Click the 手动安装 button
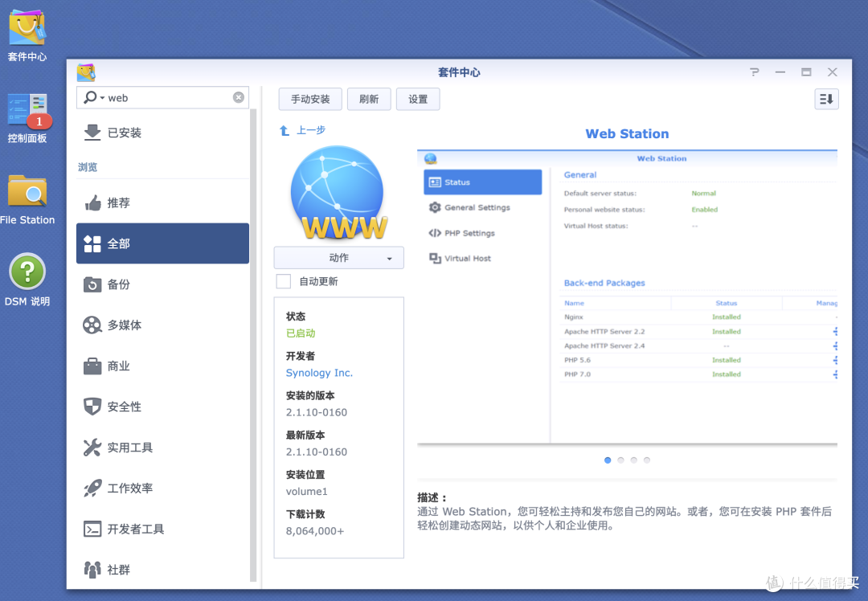Image resolution: width=868 pixels, height=601 pixels. pos(309,99)
